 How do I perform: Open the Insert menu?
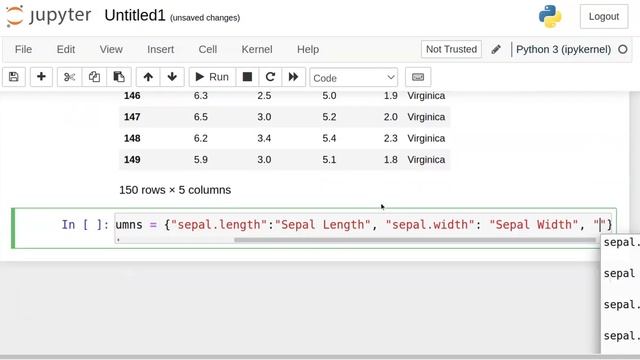pos(160,49)
